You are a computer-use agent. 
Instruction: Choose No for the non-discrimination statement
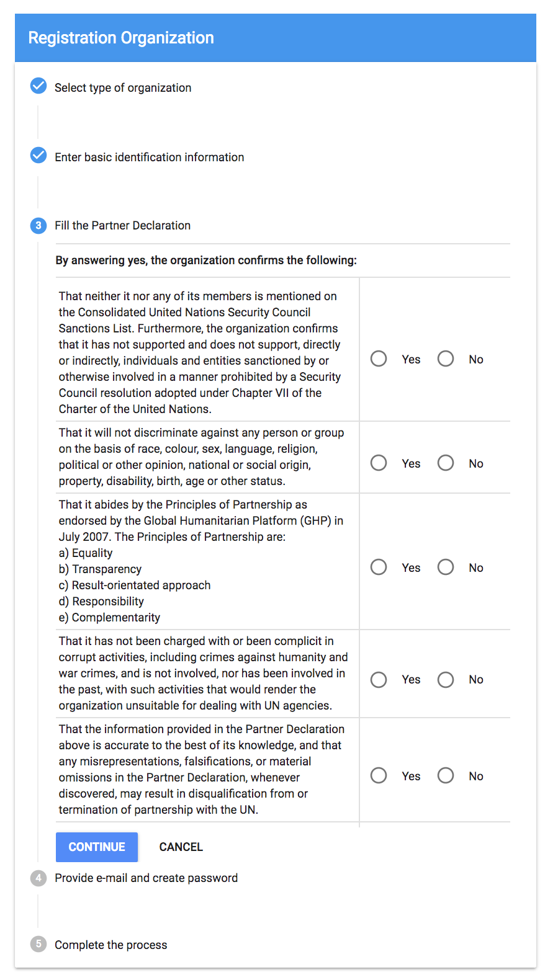pos(446,463)
